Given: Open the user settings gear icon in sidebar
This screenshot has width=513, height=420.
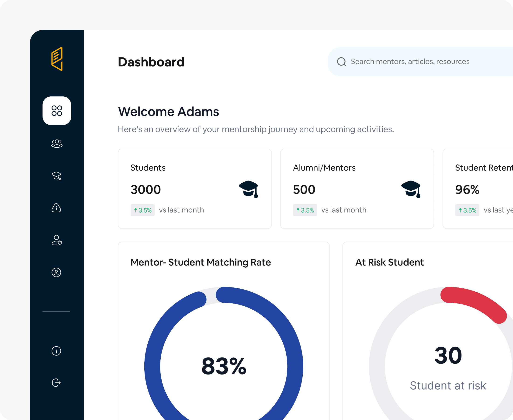Looking at the screenshot, I should point(57,240).
